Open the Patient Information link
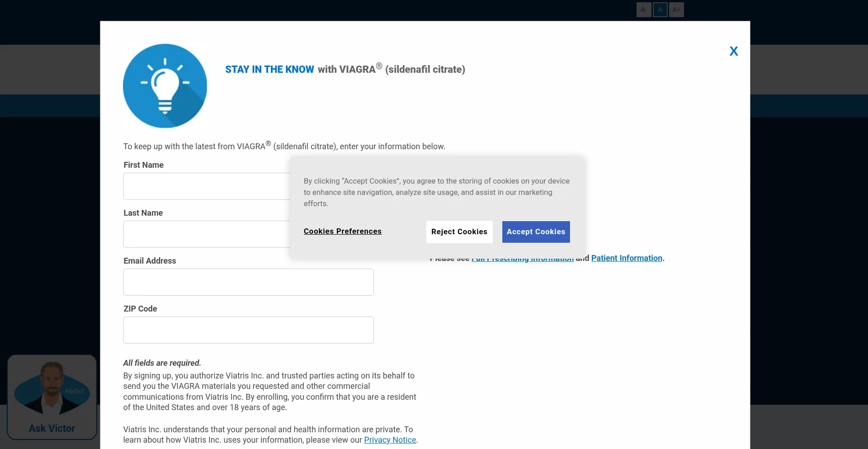The height and width of the screenshot is (449, 868). [x=627, y=258]
